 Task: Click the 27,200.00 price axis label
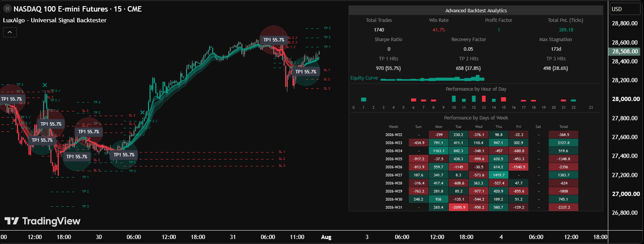pos(625,175)
